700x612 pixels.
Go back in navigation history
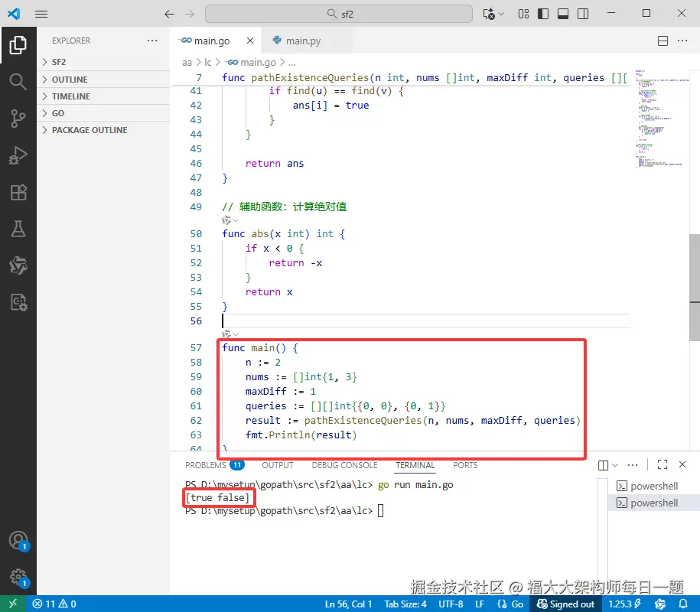coord(169,15)
